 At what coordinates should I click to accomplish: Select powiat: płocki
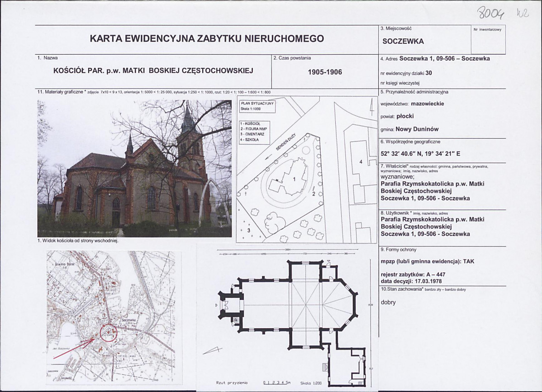coord(397,116)
